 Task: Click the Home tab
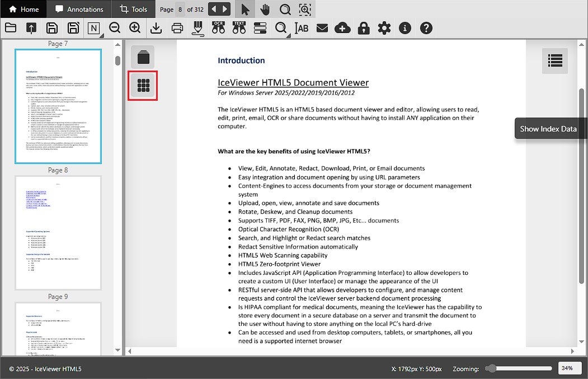(24, 10)
